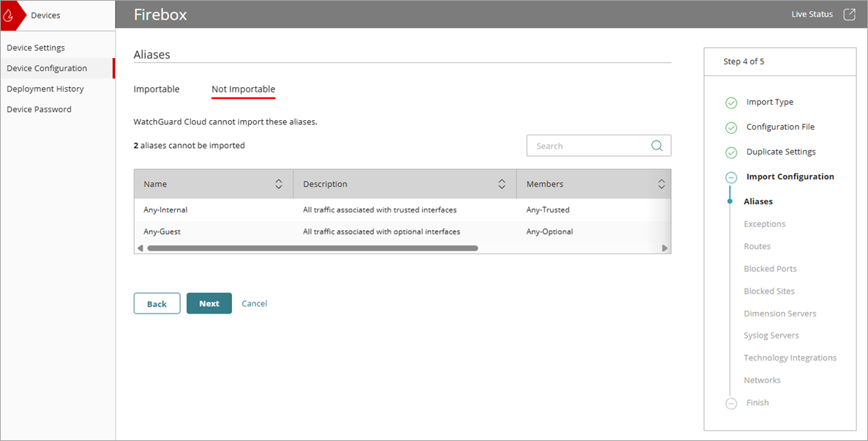Screen dimensions: 868x441
Task: Click the trusted interfaces description cell
Action: coord(380,210)
